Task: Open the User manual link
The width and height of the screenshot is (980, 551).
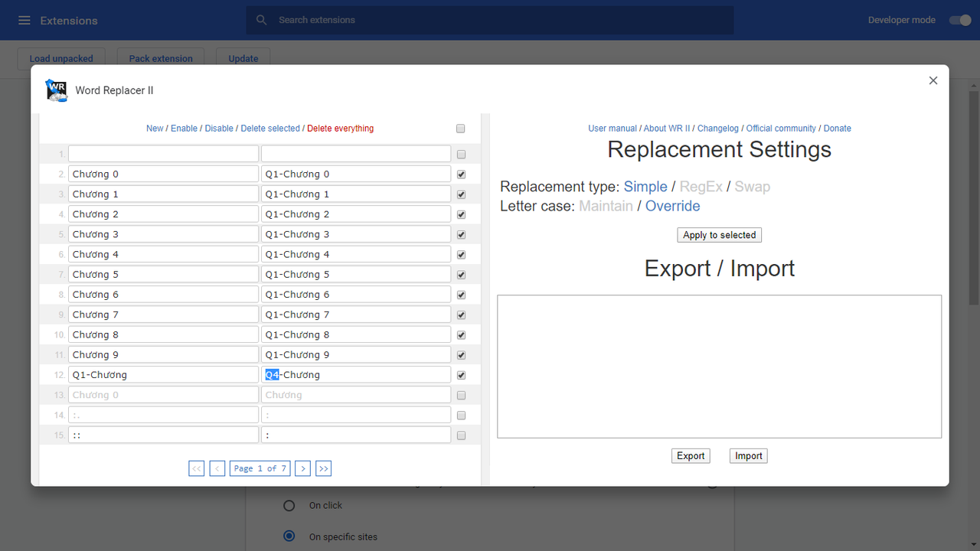Action: point(612,129)
